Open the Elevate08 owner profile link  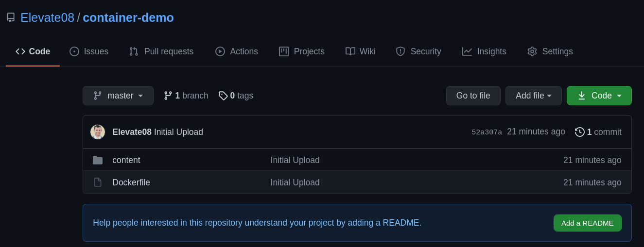pos(47,17)
